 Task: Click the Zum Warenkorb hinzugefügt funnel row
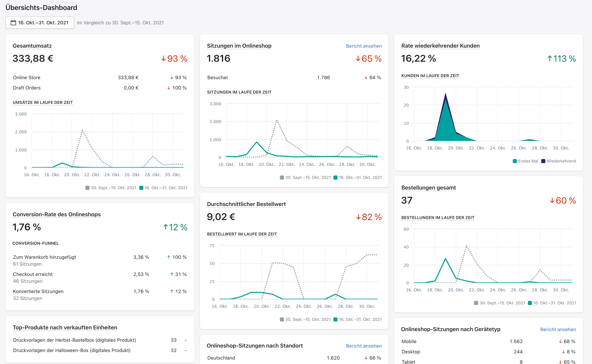click(x=45, y=257)
